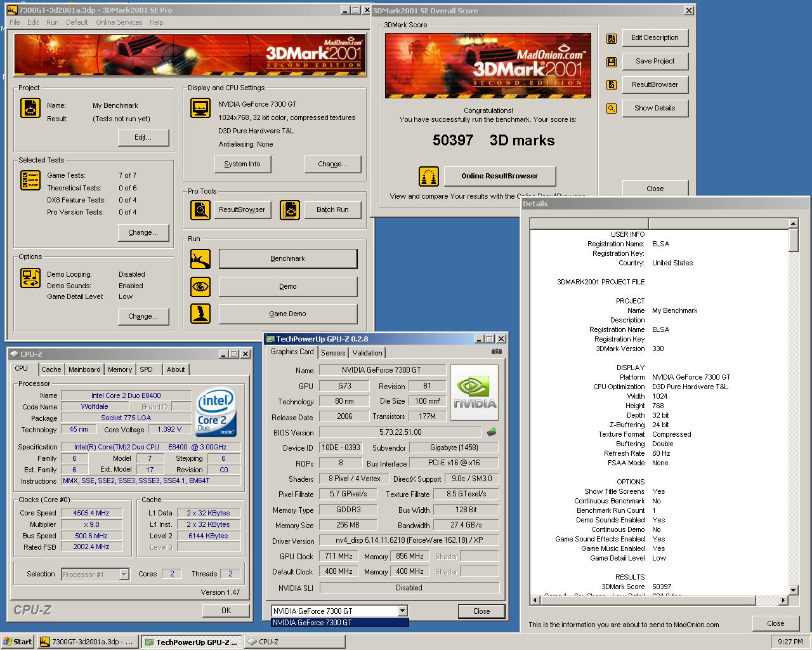Image resolution: width=812 pixels, height=650 pixels.
Task: Click the vertical scrollbar down arrow in Details
Action: point(794,590)
